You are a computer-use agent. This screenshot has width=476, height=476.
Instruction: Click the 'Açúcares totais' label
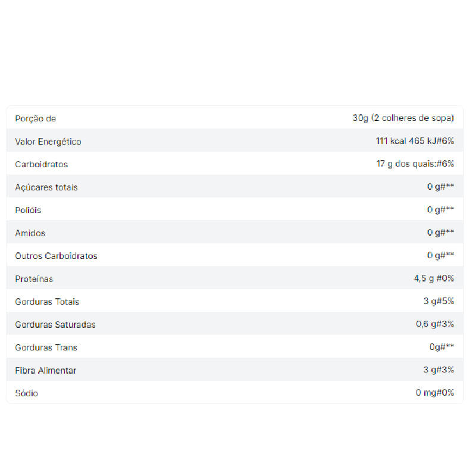46,187
